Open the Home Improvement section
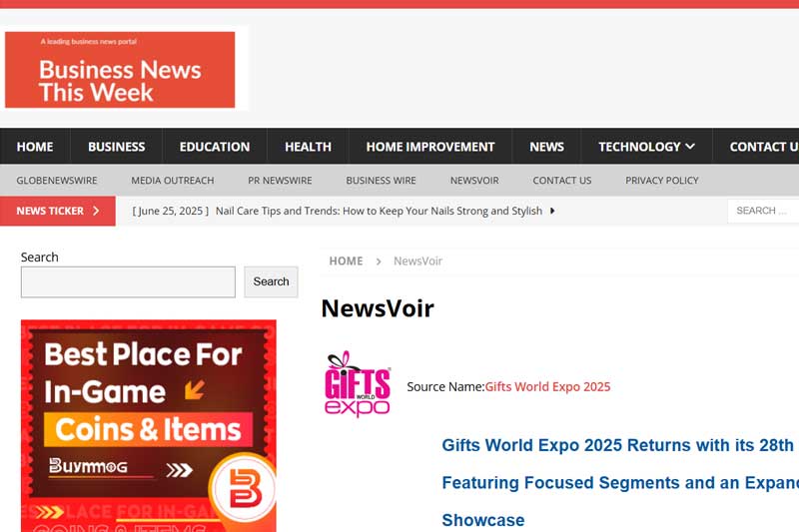Image resolution: width=799 pixels, height=532 pixels. click(x=430, y=147)
